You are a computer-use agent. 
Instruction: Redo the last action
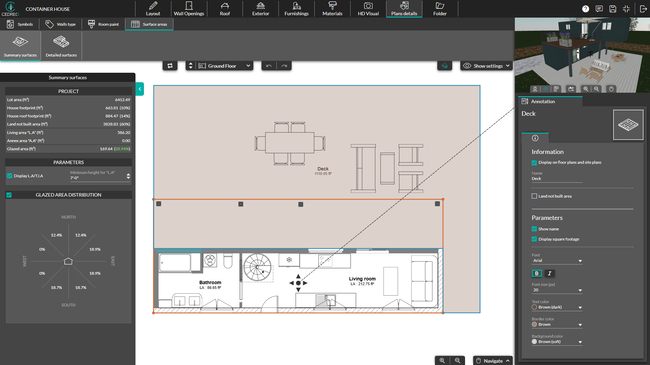[284, 66]
